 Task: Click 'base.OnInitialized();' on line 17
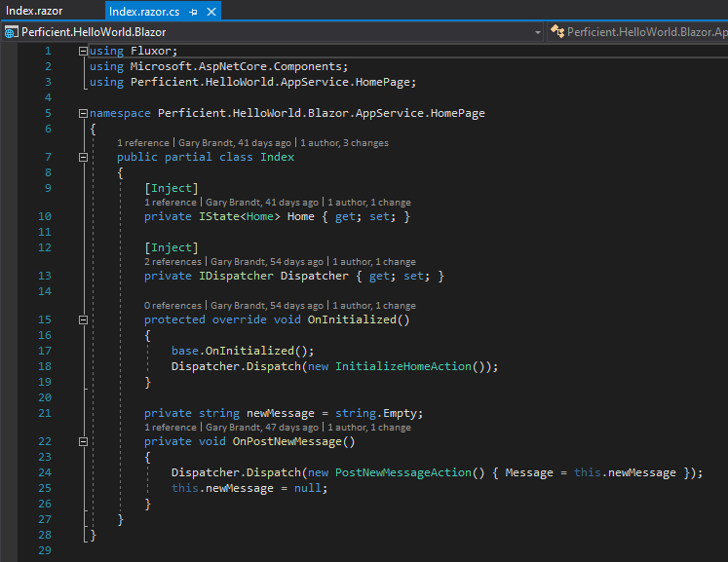[x=243, y=351]
